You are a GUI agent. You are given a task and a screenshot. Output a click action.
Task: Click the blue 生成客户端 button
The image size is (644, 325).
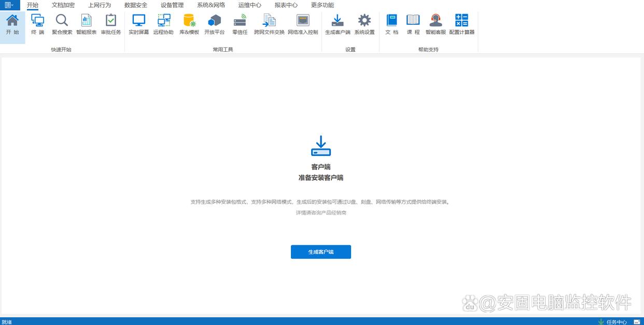coord(320,252)
